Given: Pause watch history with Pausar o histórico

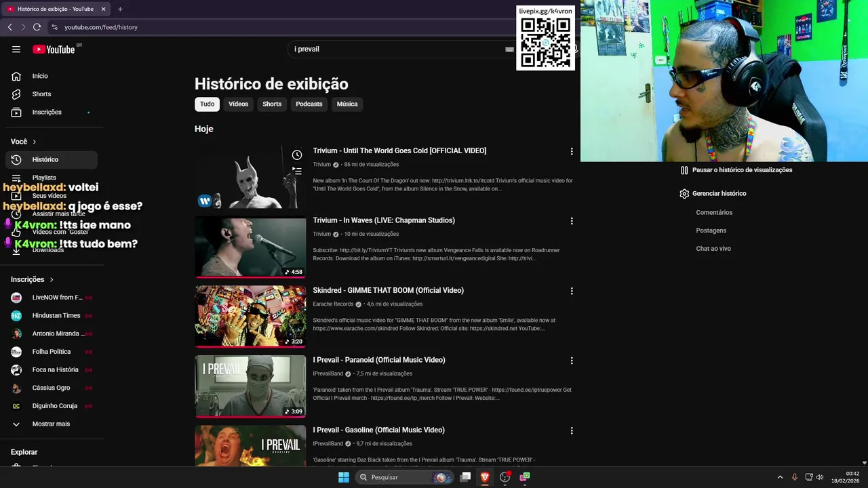Looking at the screenshot, I should 736,170.
